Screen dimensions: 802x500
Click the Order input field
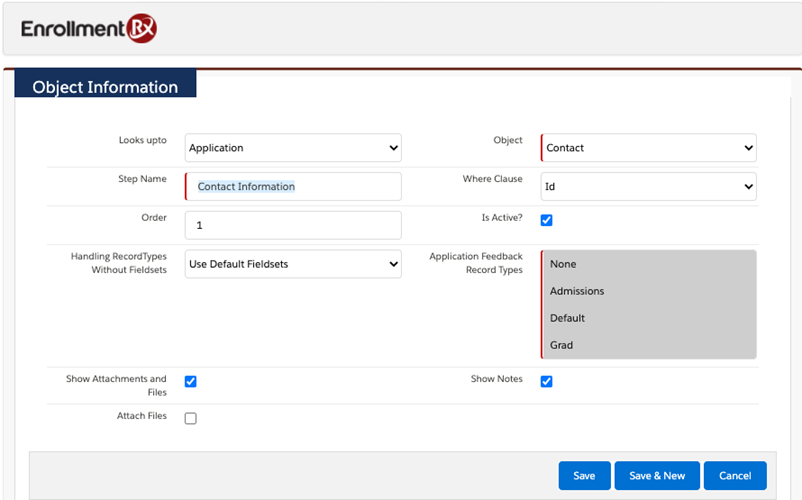293,225
